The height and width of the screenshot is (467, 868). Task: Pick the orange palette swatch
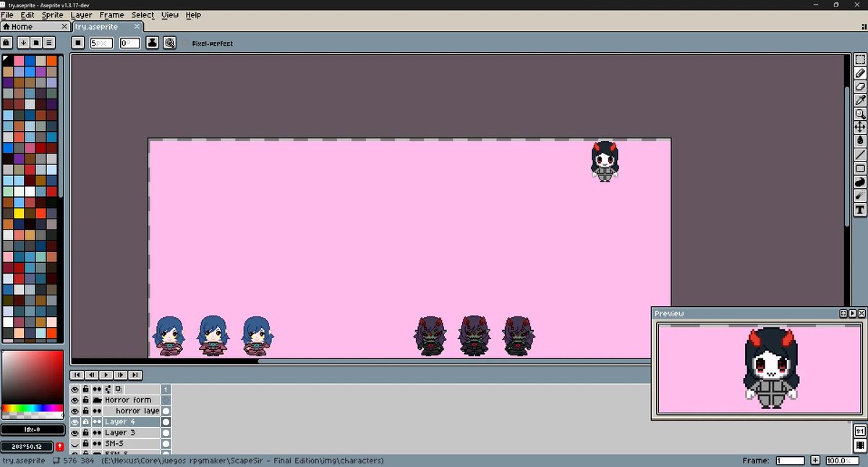52,61
